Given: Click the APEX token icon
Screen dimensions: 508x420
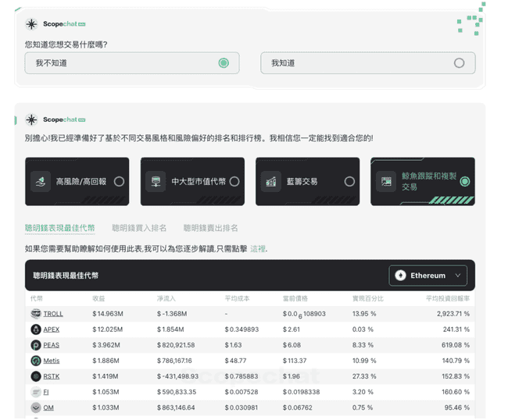Looking at the screenshot, I should click(x=36, y=329).
